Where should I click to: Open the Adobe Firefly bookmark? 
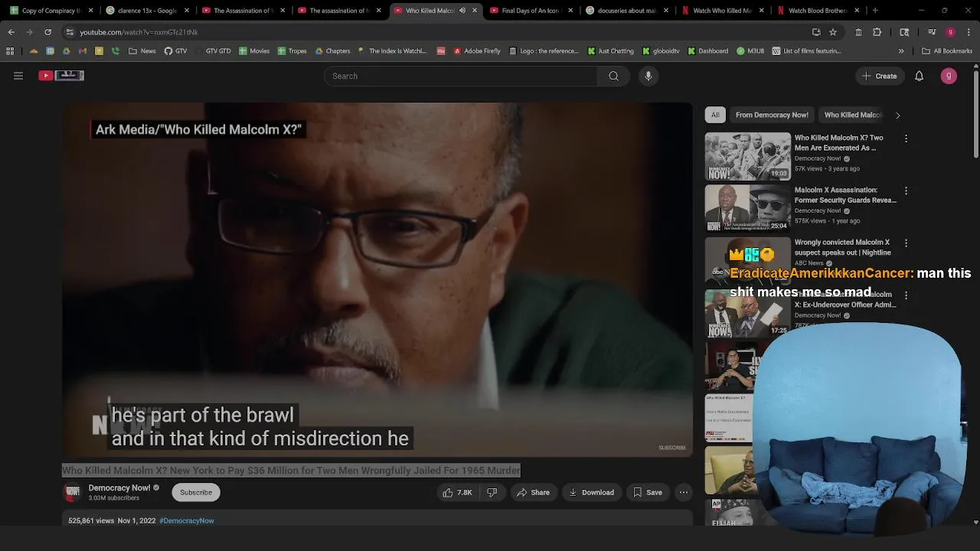point(476,51)
